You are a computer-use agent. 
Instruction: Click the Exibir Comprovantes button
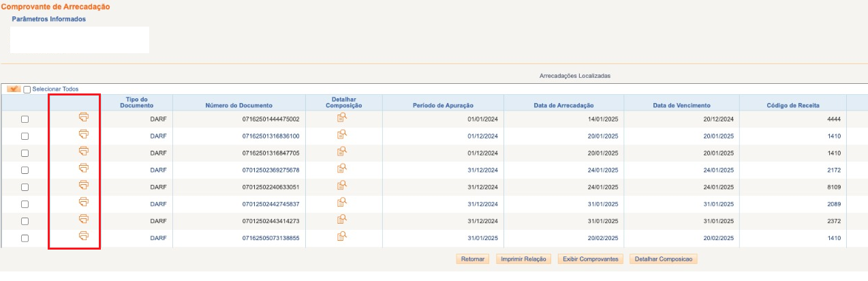pos(591,259)
